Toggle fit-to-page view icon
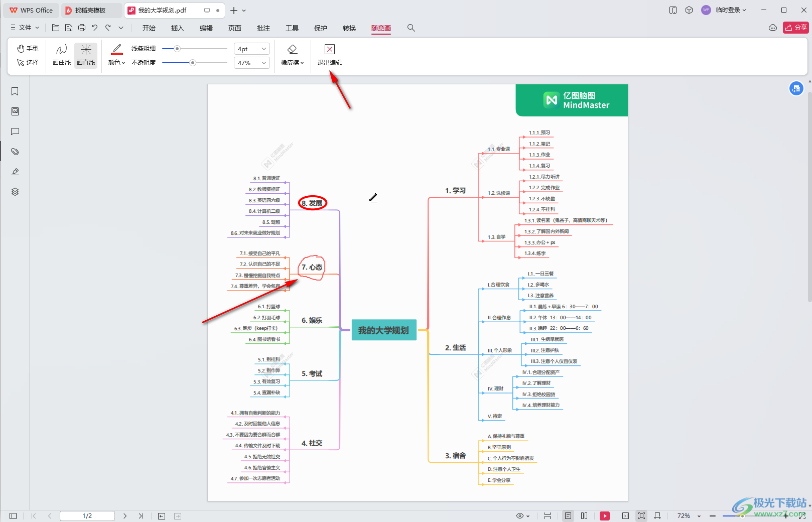Screen dimensions: 812x522 click(x=641, y=516)
